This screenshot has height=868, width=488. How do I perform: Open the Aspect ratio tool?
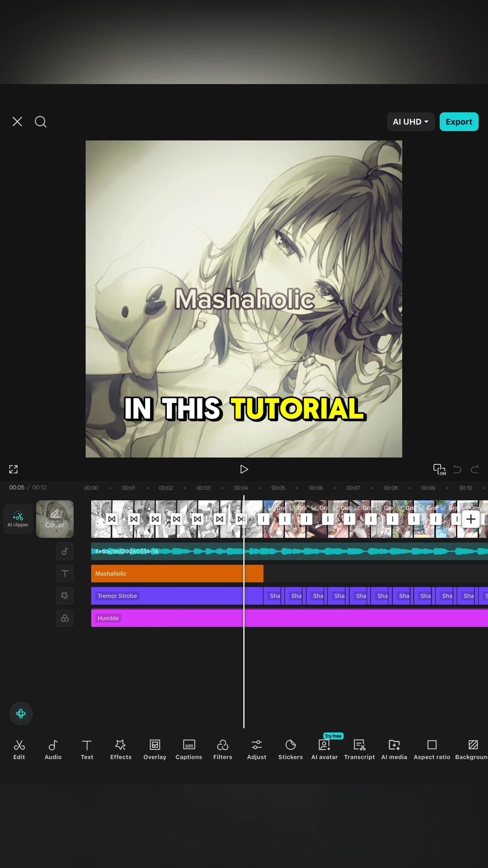click(432, 750)
